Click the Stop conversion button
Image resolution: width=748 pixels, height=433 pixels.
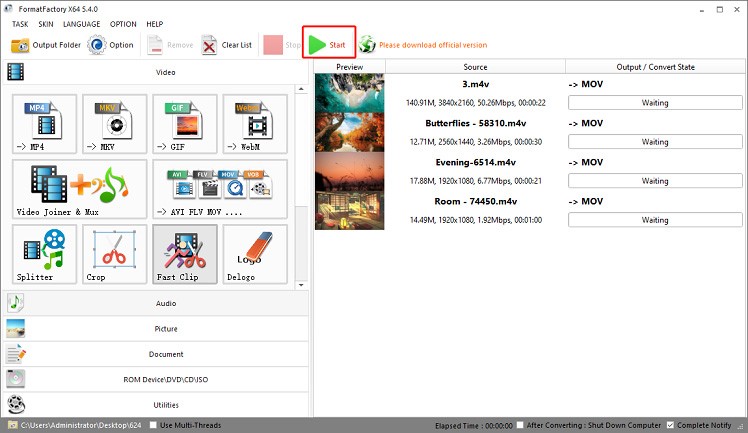(282, 45)
